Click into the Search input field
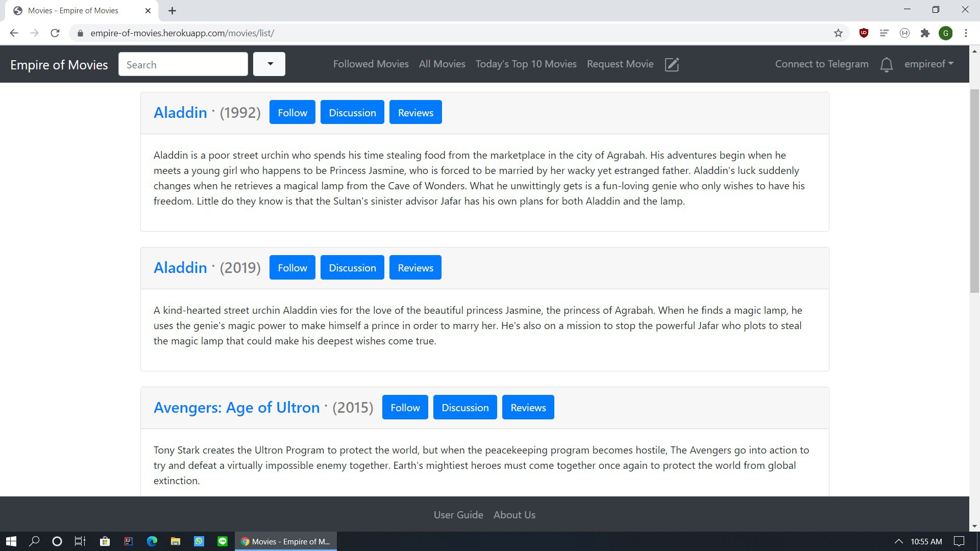 coord(183,64)
